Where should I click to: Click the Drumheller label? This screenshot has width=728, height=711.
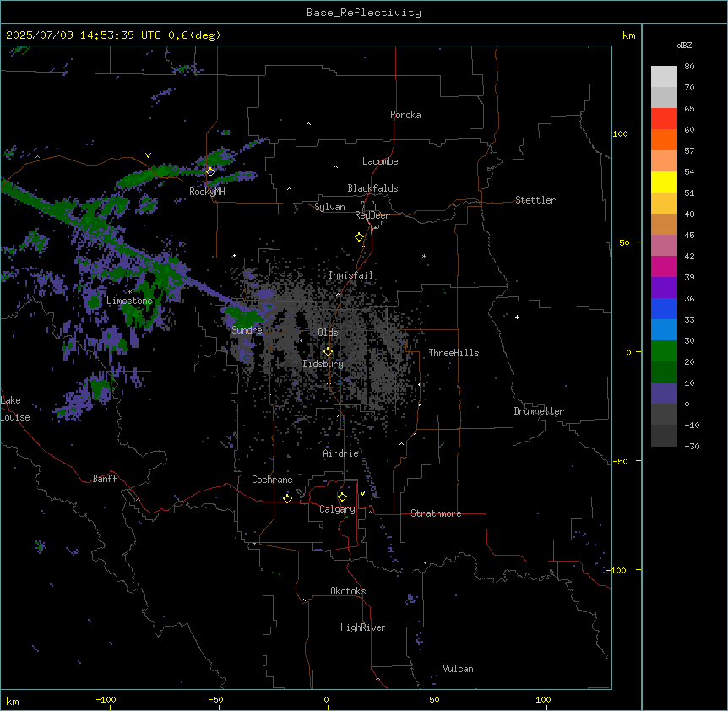[539, 411]
